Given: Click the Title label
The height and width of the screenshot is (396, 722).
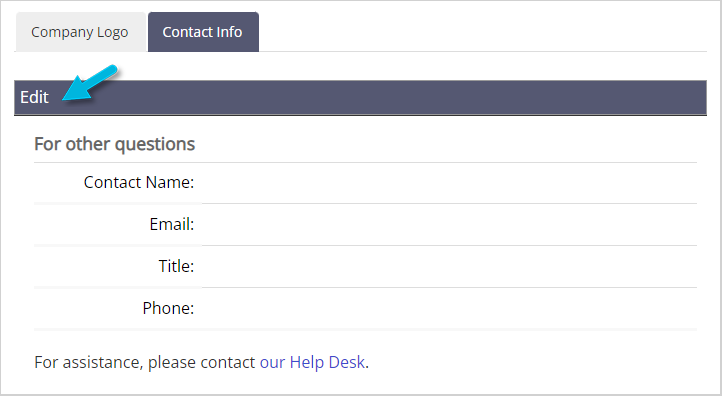Looking at the screenshot, I should pos(176,266).
